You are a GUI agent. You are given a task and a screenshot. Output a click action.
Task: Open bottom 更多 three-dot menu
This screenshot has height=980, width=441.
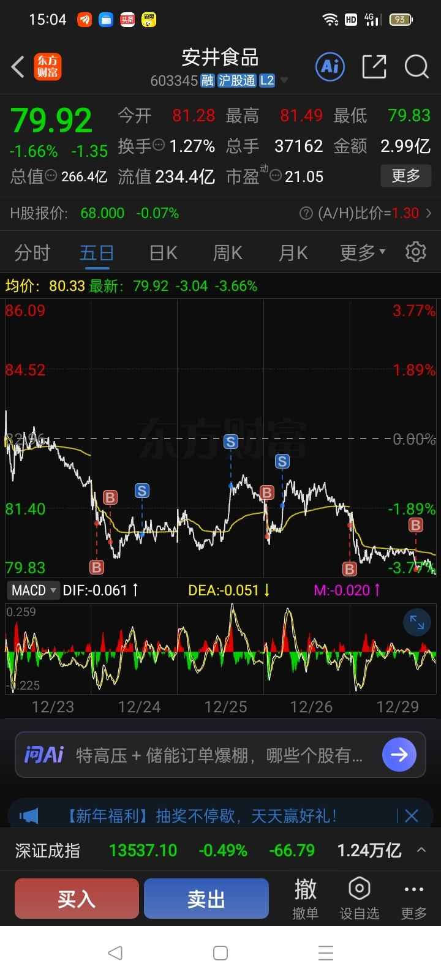pyautogui.click(x=413, y=899)
